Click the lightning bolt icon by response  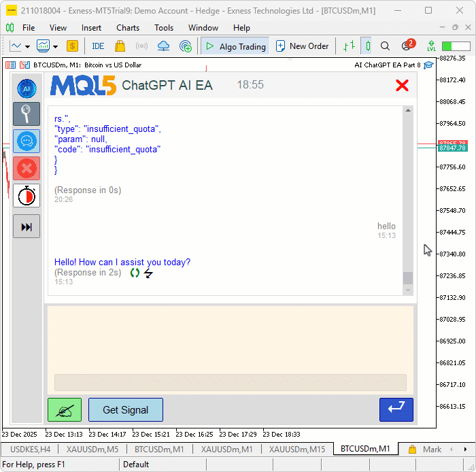tap(148, 273)
